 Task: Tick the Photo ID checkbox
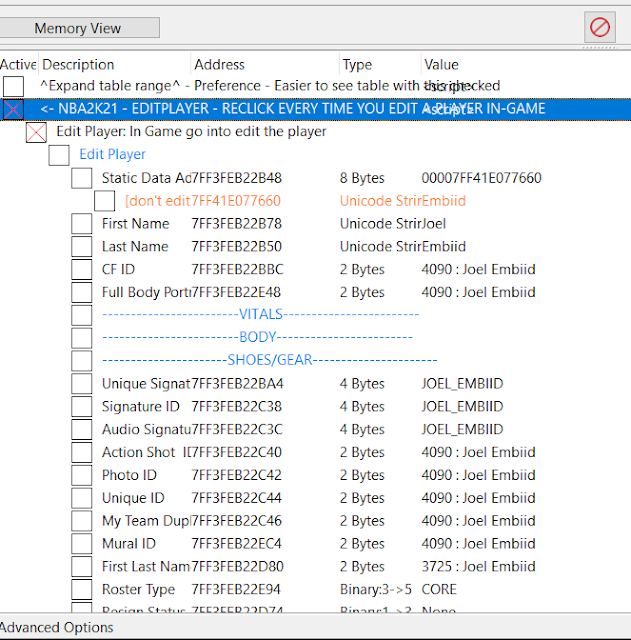point(82,475)
